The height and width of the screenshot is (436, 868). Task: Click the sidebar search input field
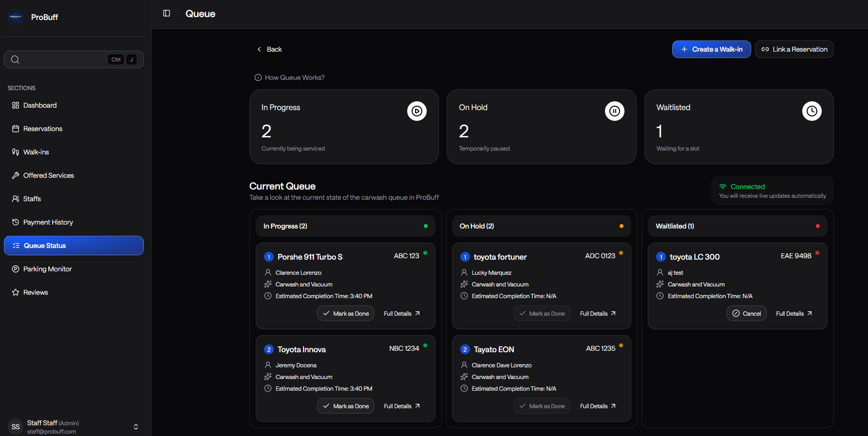pos(74,59)
